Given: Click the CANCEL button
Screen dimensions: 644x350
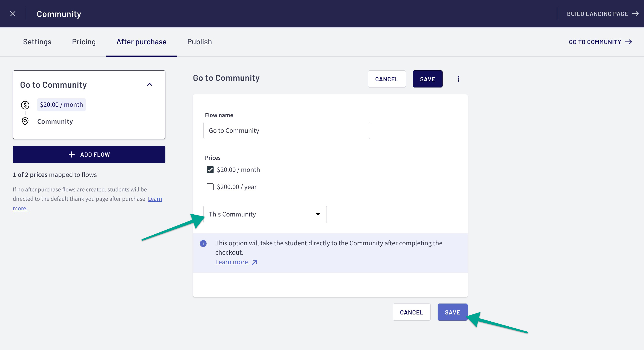Looking at the screenshot, I should click(x=386, y=78).
